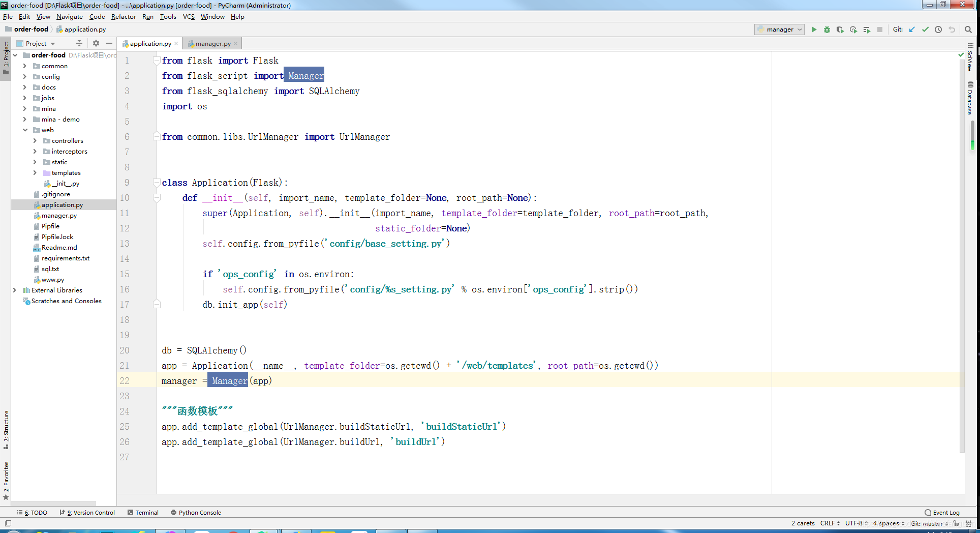Image resolution: width=980 pixels, height=533 pixels.
Task: Expand the templates folder
Action: [x=35, y=173]
